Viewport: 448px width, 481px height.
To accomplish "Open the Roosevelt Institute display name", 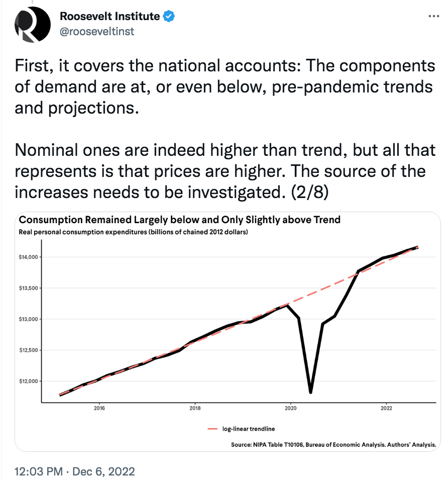I will tap(109, 16).
